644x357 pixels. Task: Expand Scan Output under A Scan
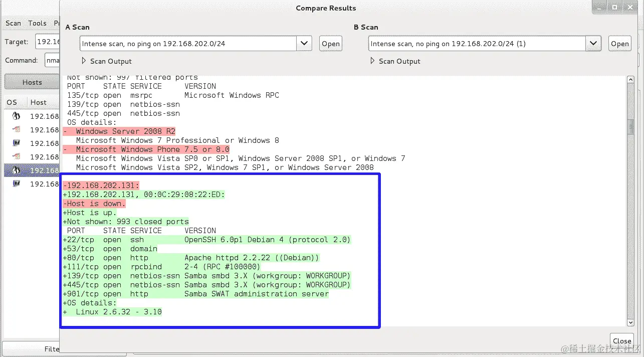[x=106, y=61]
